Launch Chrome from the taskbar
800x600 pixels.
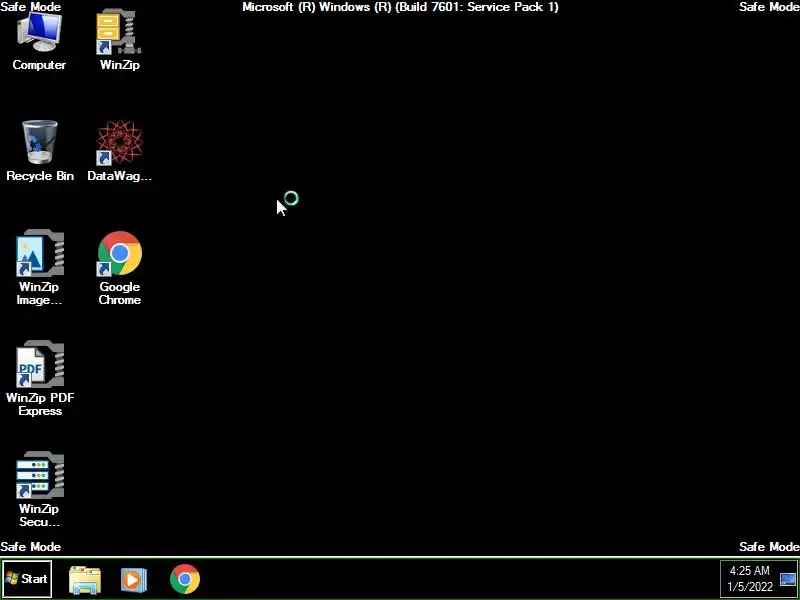(x=185, y=579)
